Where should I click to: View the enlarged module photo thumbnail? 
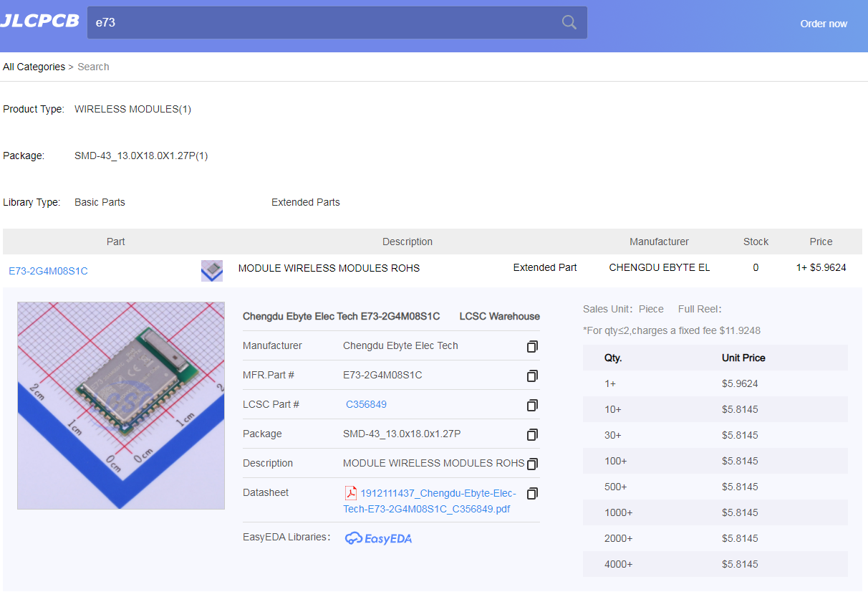[120, 404]
